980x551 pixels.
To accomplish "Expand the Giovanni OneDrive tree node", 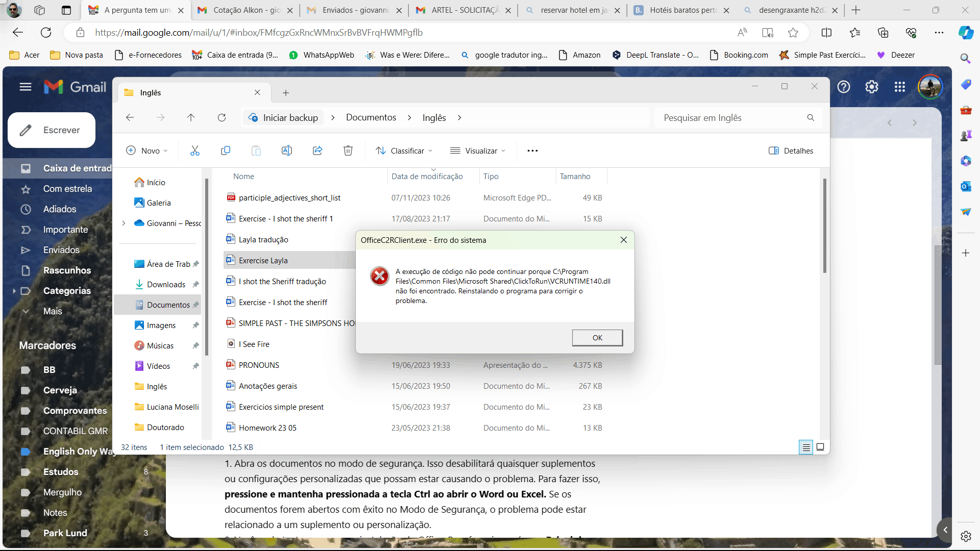I will [124, 223].
